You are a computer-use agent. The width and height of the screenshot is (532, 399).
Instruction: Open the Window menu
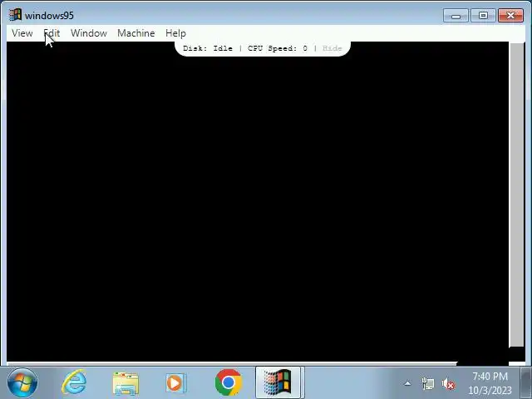(89, 33)
